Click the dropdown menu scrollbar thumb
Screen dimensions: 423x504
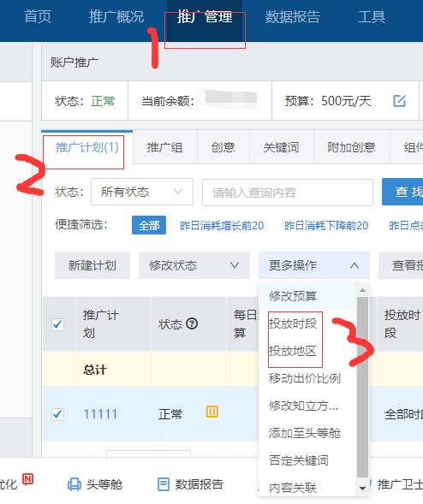(x=362, y=387)
